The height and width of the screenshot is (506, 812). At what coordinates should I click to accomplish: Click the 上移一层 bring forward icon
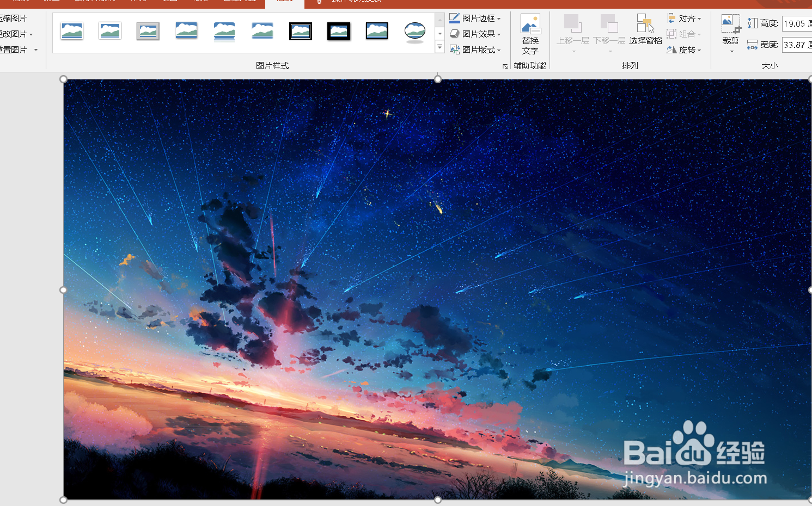click(x=572, y=24)
